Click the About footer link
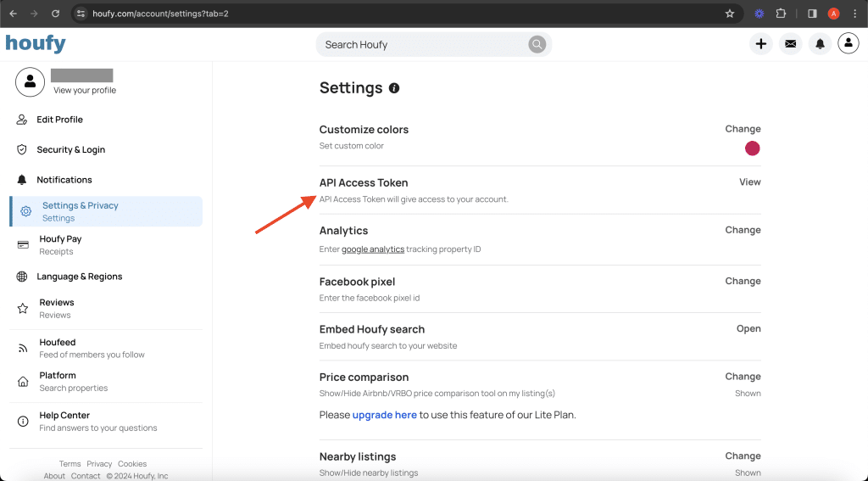The height and width of the screenshot is (481, 868). (54, 476)
